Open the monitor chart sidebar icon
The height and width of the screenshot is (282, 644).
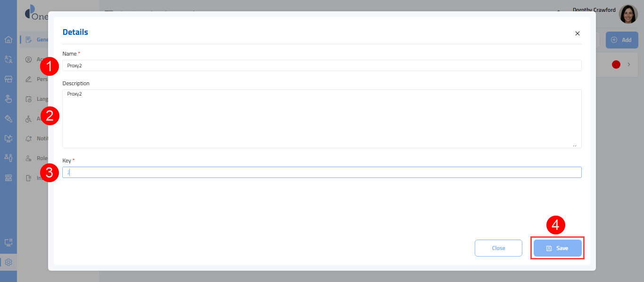coord(8,138)
